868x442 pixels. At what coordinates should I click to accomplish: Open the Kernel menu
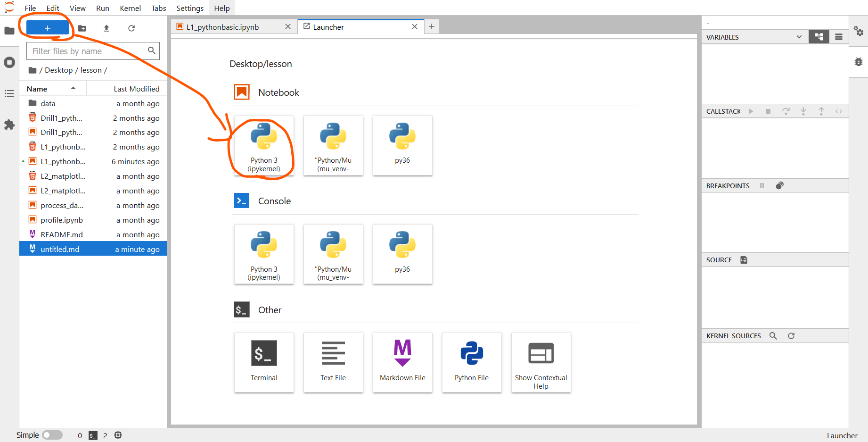tap(130, 8)
